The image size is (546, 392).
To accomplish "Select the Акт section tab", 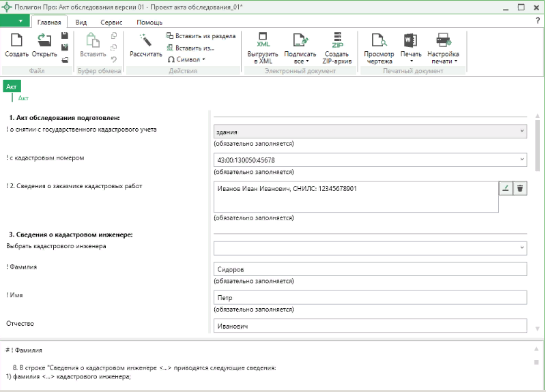I will pyautogui.click(x=12, y=87).
